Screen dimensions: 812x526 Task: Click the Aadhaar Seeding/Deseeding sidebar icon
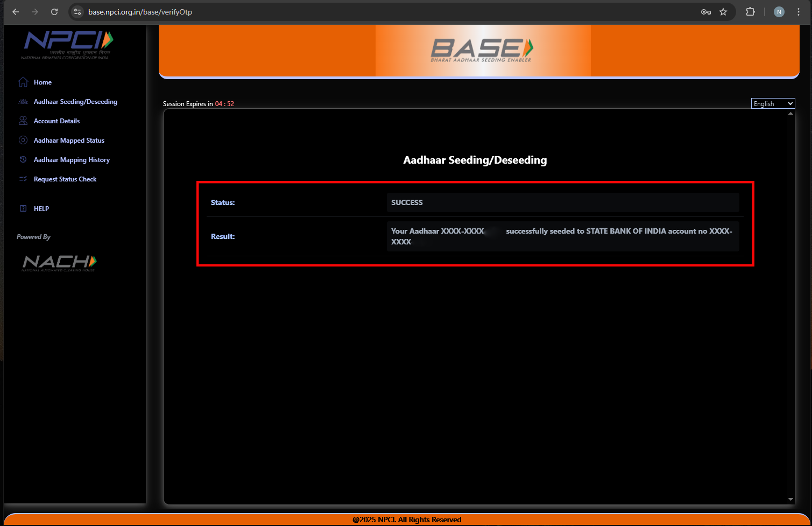[x=23, y=102]
